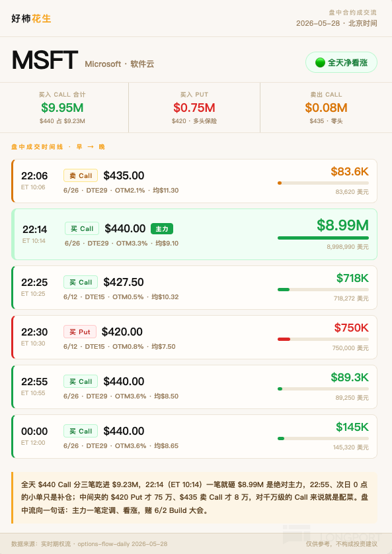Click the 买 Call tag at 22:55

(x=81, y=382)
